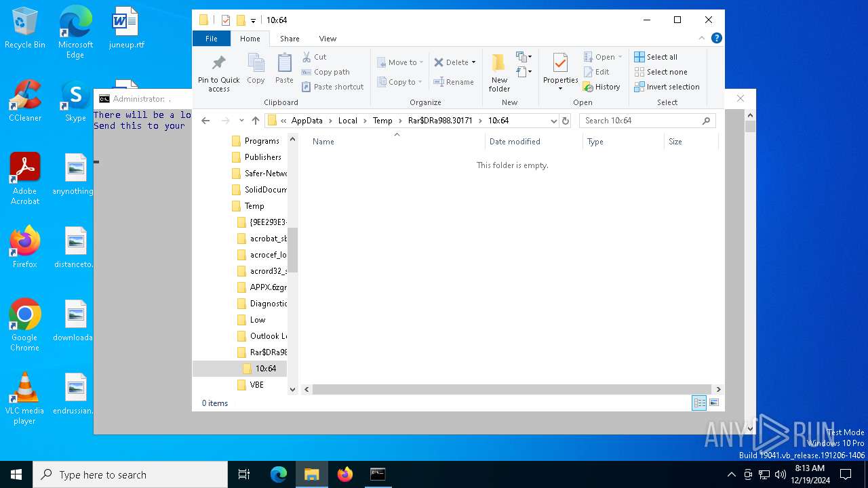Click Invert selection
Screen dimensions: 868x488
click(x=667, y=87)
